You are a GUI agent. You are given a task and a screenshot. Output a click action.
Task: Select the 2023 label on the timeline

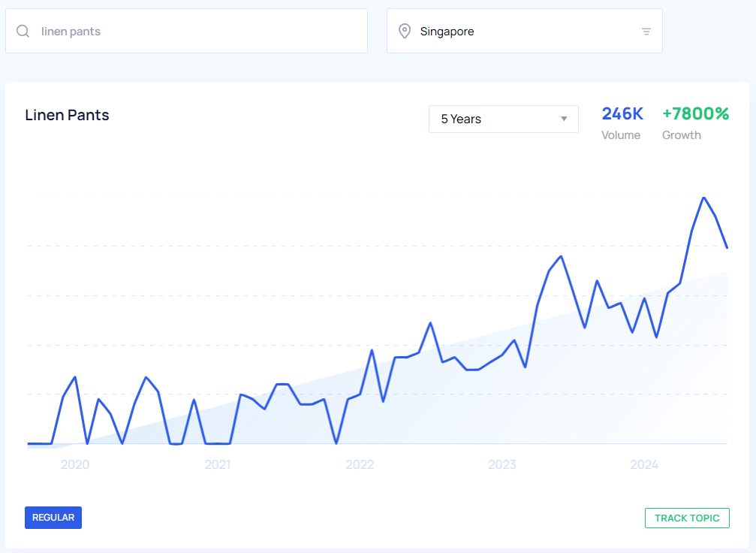[502, 465]
